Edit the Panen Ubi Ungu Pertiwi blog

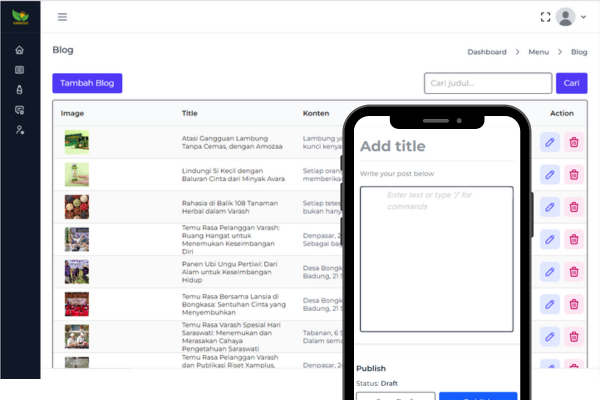pos(550,272)
